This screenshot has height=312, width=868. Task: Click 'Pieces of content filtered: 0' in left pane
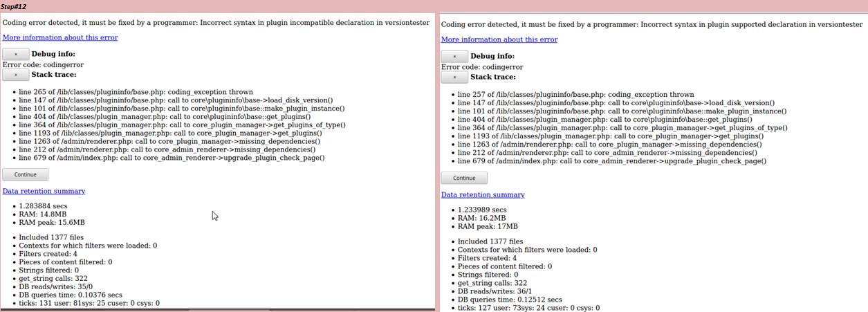click(x=66, y=262)
